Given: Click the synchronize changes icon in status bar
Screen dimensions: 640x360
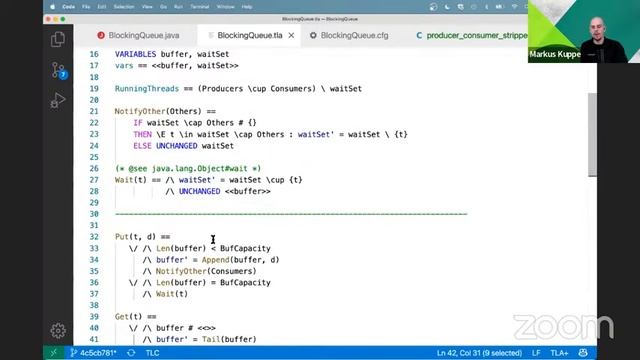Looking at the screenshot, I should [x=131, y=353].
